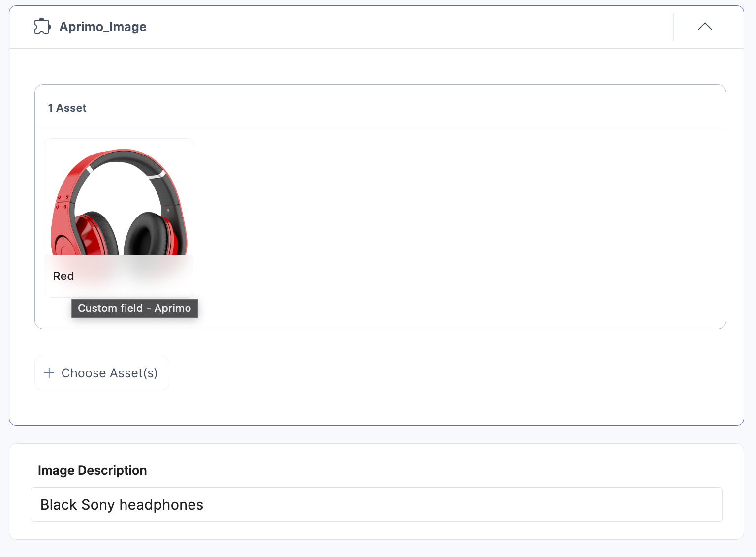The image size is (756, 557).
Task: Click the Choose Asset(s) button
Action: [102, 373]
